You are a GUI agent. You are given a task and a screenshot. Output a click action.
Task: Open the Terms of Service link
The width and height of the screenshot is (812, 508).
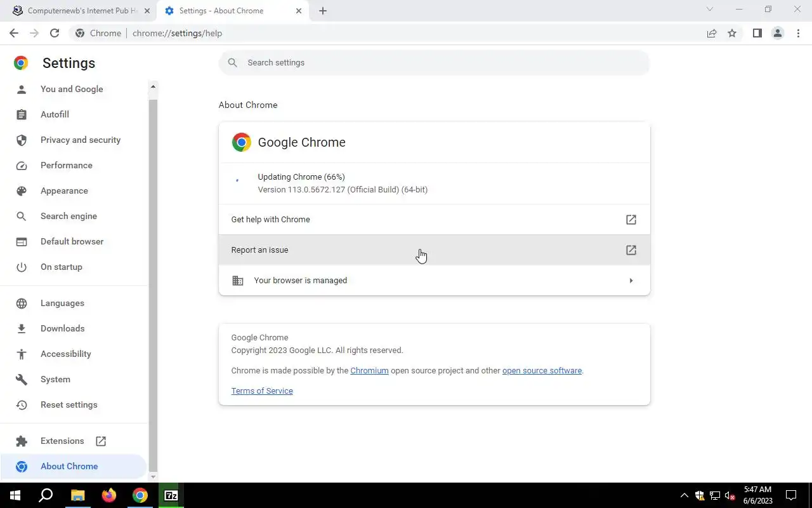[262, 391]
